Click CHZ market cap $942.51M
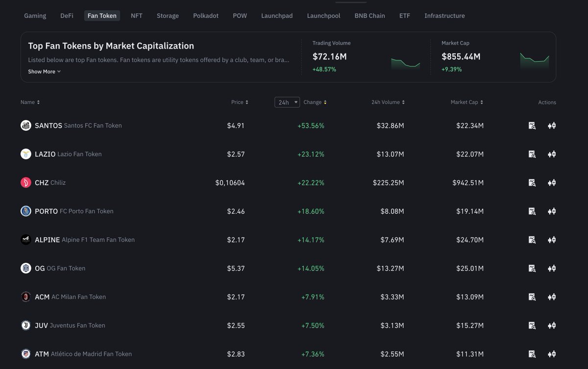Screen dimensions: 588x369 click(468, 183)
